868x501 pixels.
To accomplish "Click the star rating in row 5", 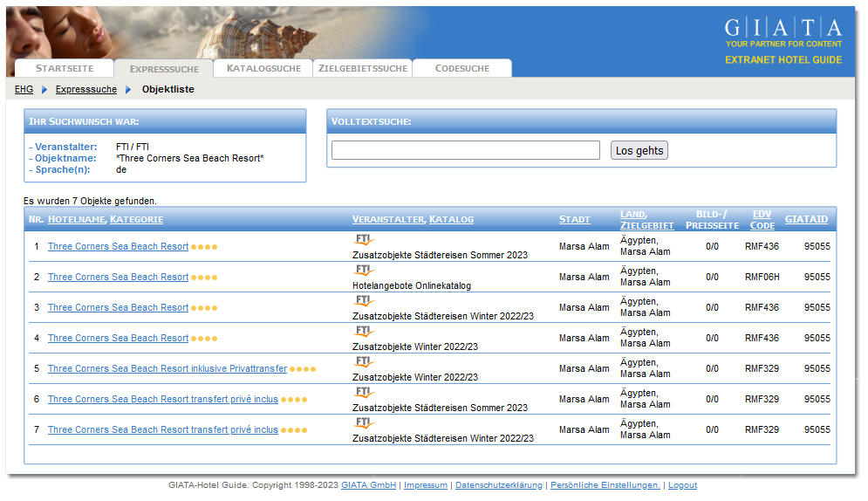I will [303, 369].
